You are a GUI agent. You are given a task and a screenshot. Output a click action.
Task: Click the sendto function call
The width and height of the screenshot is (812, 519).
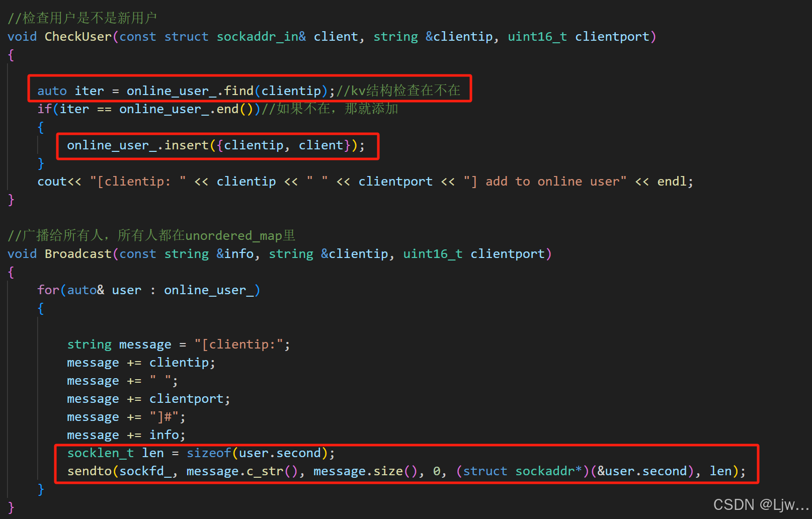coord(90,471)
